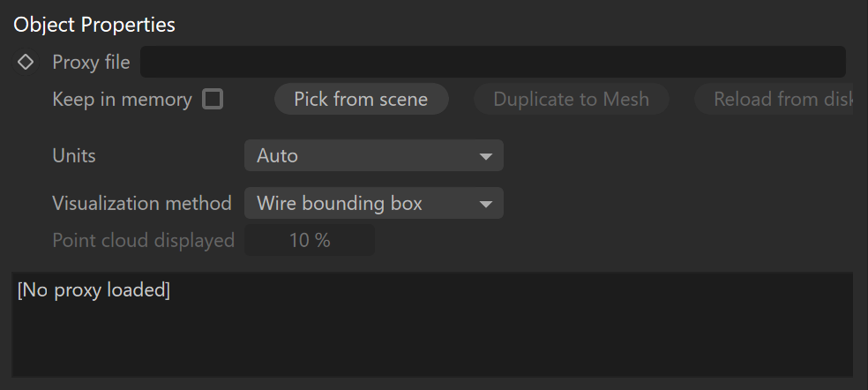
Task: Click the Visualization method label
Action: point(142,203)
